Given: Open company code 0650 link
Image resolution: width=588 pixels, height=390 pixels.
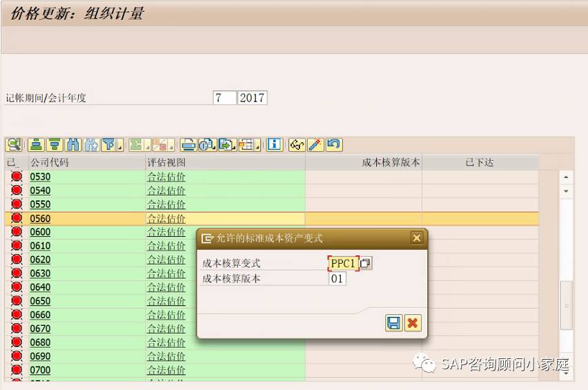Looking at the screenshot, I should click(40, 301).
